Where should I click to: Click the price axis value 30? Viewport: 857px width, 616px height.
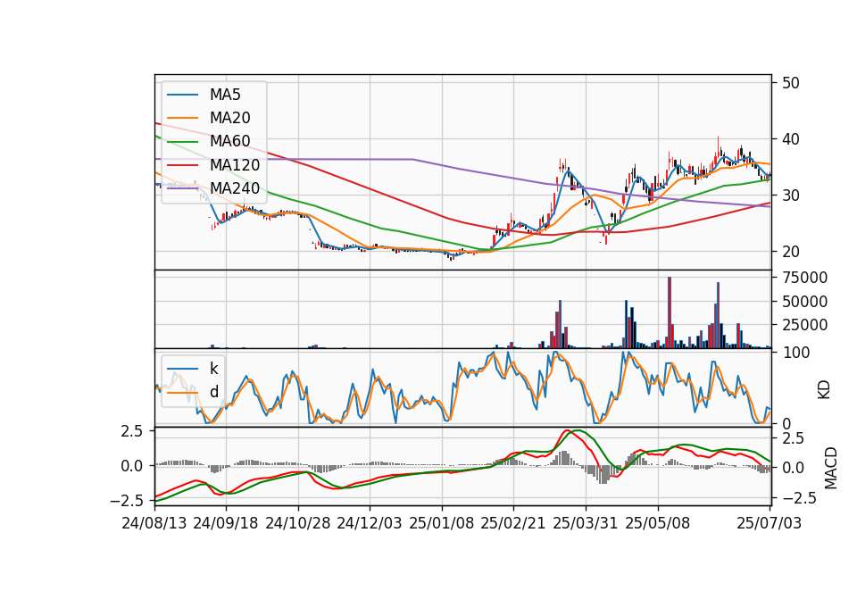790,196
